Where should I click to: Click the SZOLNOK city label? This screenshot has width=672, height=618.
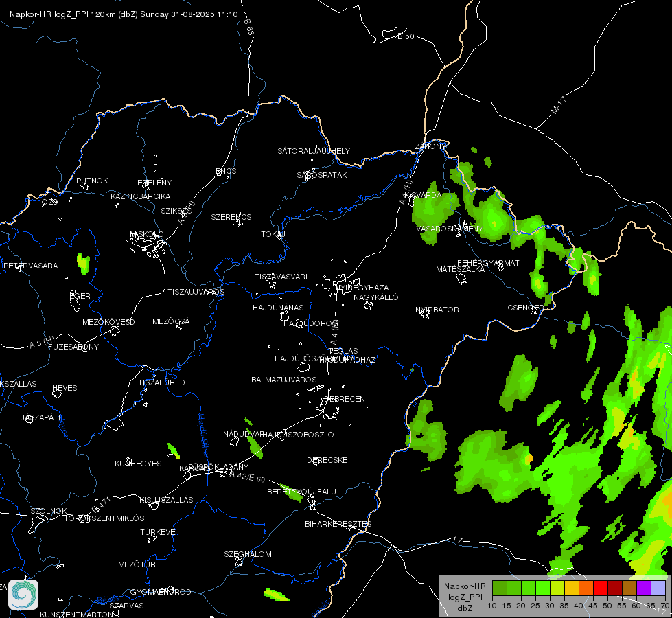pos(49,511)
